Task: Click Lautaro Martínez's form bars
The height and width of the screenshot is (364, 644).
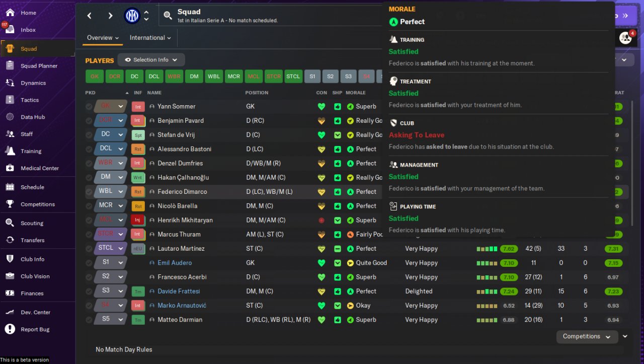Action: click(x=487, y=249)
